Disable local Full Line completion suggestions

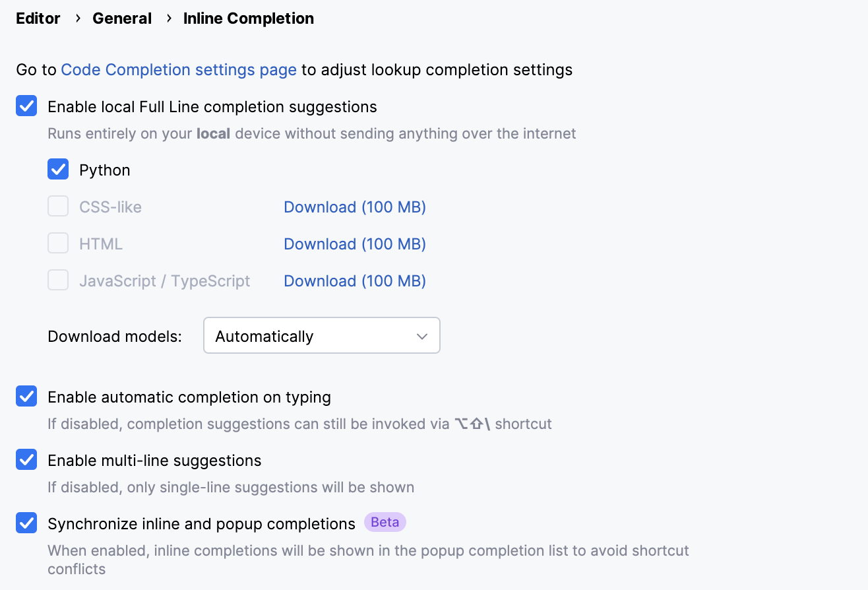click(26, 106)
